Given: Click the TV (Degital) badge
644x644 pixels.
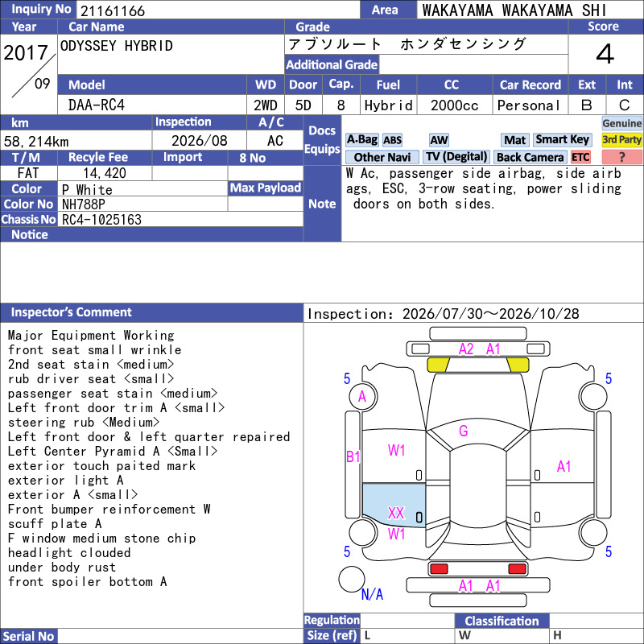Looking at the screenshot, I should 456,157.
